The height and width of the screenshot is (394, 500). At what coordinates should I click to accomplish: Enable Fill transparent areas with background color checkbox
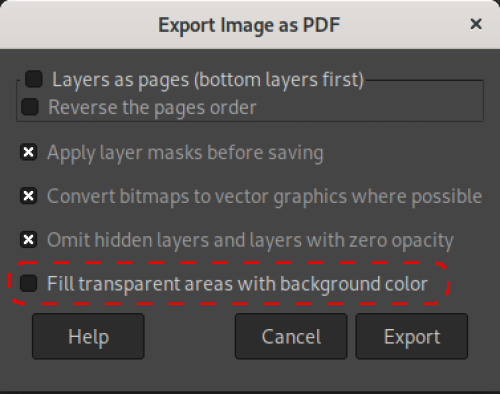(28, 283)
